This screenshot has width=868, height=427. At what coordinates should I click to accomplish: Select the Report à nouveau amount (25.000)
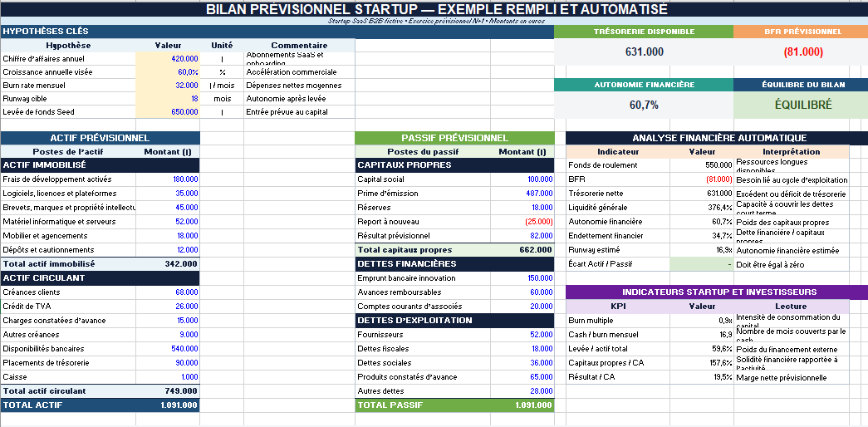[x=522, y=222]
